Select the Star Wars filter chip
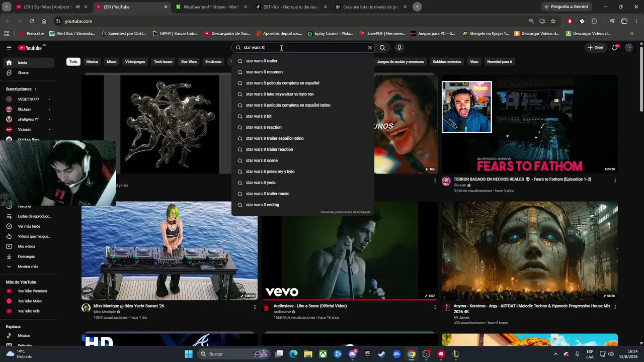The image size is (644, 362). pyautogui.click(x=189, y=62)
